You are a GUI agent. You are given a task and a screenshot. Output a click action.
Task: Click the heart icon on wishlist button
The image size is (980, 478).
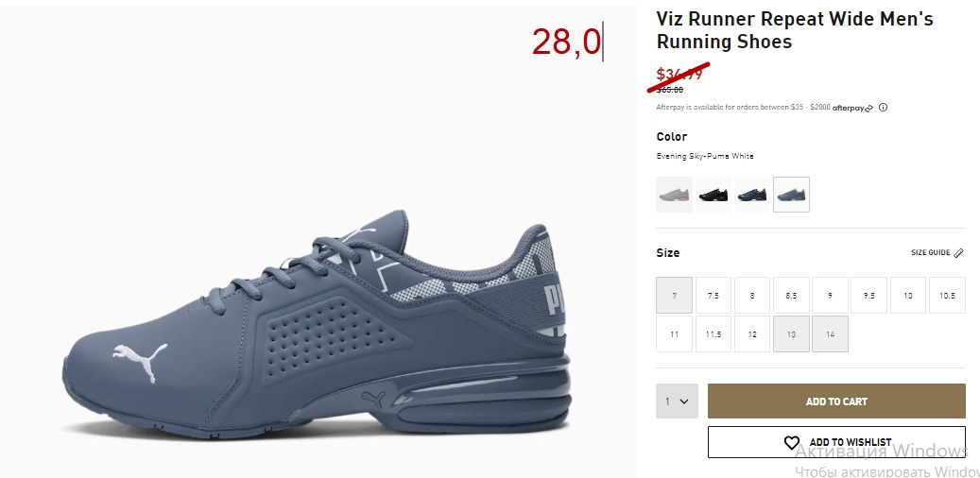[792, 442]
